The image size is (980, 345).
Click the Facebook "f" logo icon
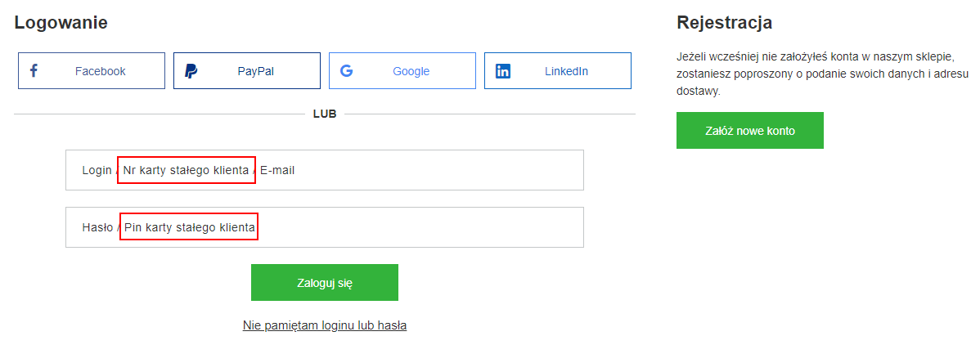(x=34, y=70)
